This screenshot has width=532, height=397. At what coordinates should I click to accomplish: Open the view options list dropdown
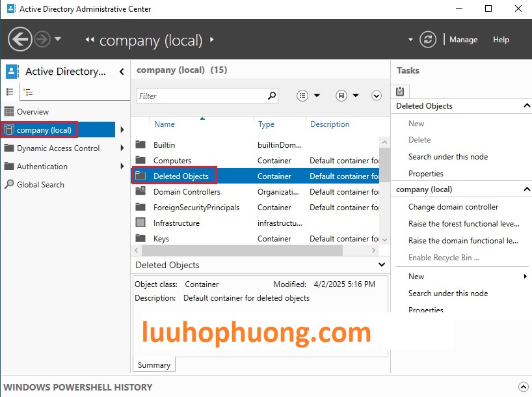(x=308, y=96)
